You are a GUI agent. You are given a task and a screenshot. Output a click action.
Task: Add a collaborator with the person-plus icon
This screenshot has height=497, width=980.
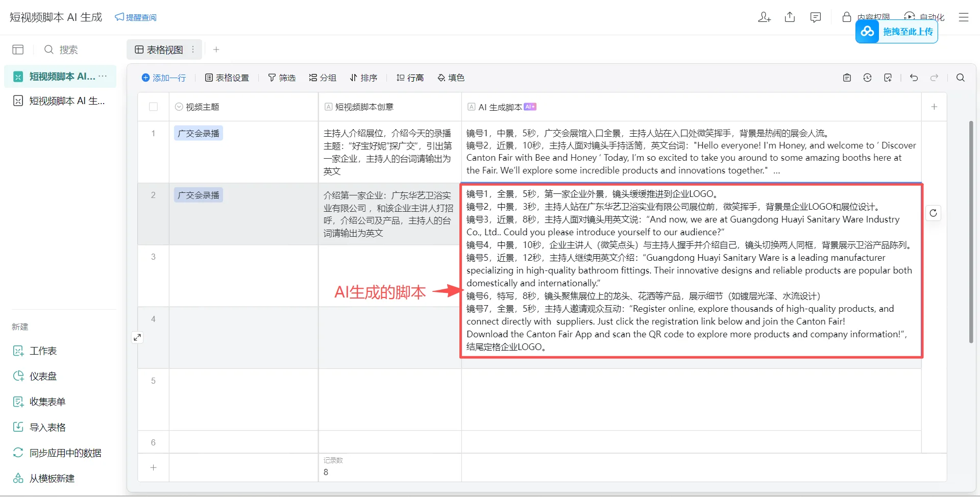764,17
